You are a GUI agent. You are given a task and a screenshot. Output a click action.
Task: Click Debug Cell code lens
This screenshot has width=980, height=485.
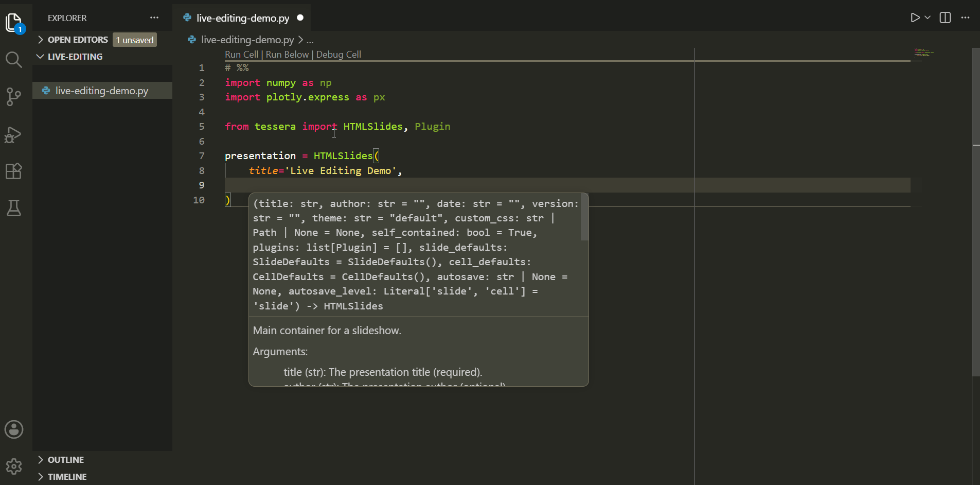pyautogui.click(x=338, y=55)
